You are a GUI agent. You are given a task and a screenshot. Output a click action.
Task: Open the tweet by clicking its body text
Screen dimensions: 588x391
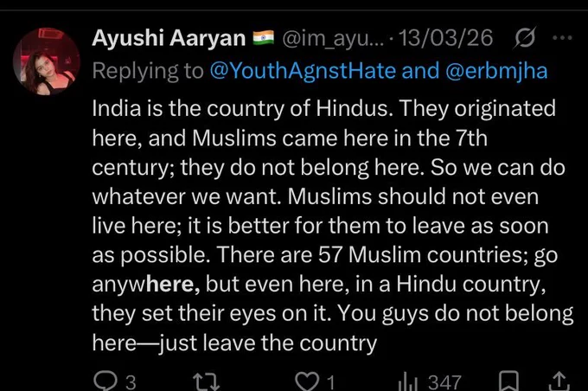(332, 226)
